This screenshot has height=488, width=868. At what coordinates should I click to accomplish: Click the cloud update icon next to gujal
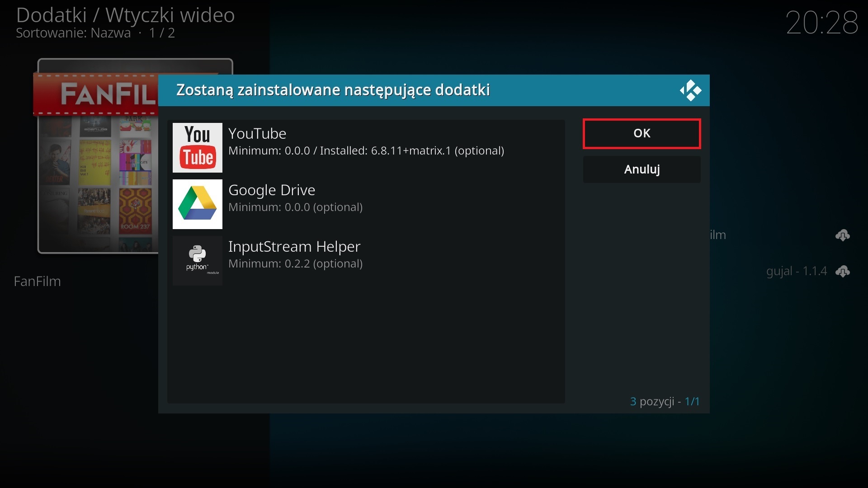tap(843, 272)
